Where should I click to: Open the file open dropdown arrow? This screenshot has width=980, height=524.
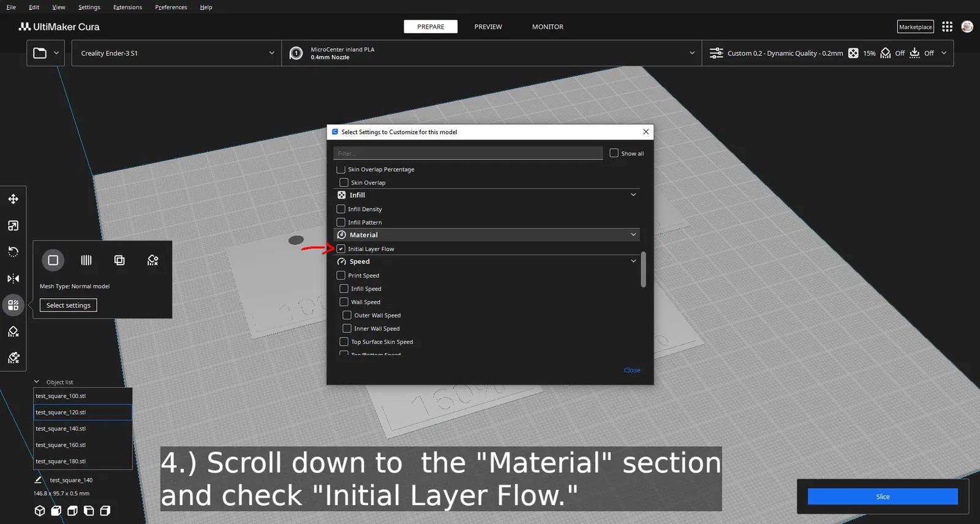[56, 53]
